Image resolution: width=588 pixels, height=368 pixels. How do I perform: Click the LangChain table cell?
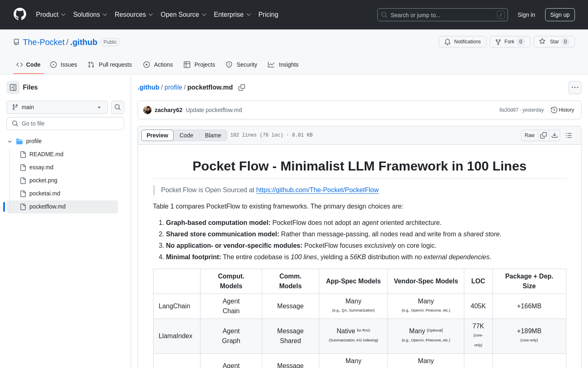click(x=177, y=306)
